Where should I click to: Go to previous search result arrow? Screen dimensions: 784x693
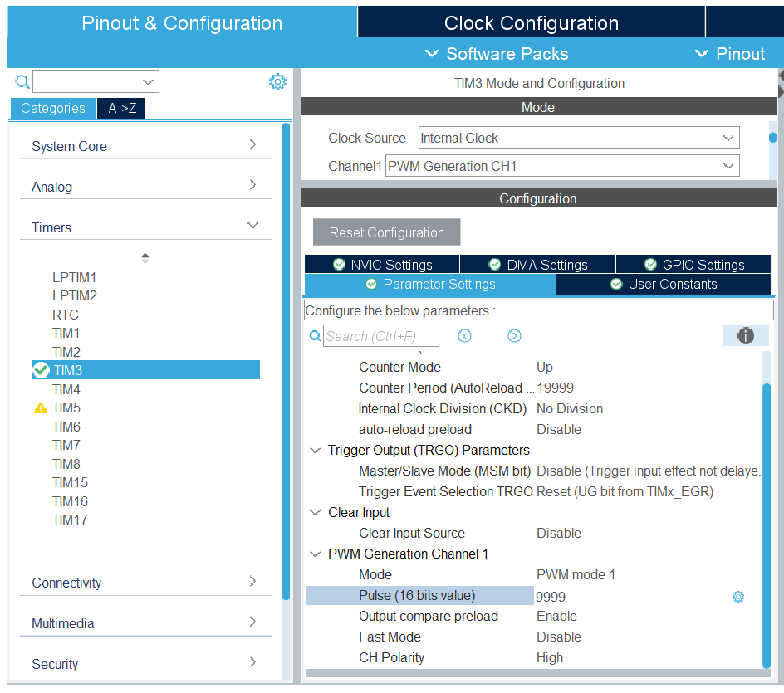464,335
